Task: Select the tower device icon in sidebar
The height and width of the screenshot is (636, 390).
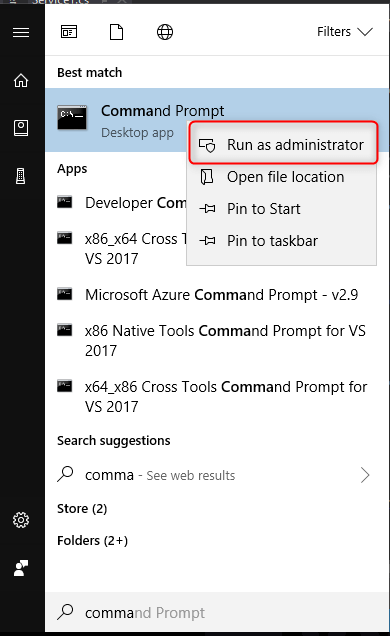Action: click(21, 176)
